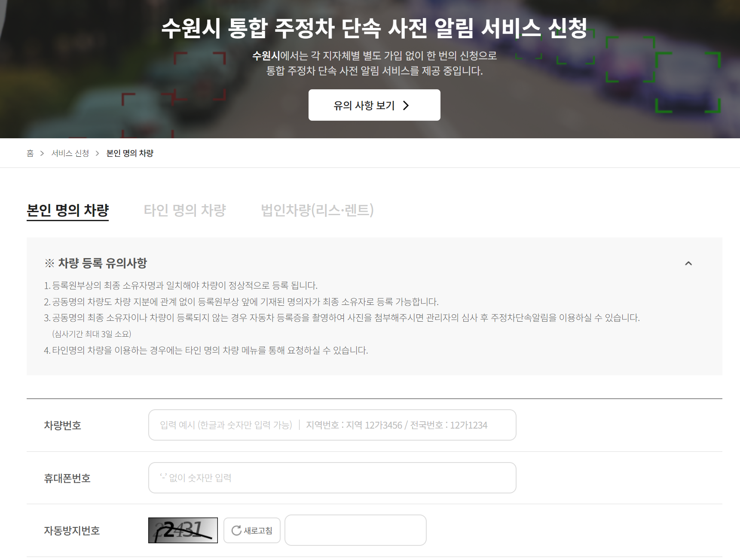The width and height of the screenshot is (740, 560).
Task: Click the ※ symbol before 차량 등록 유의사항
Action: tap(49, 263)
